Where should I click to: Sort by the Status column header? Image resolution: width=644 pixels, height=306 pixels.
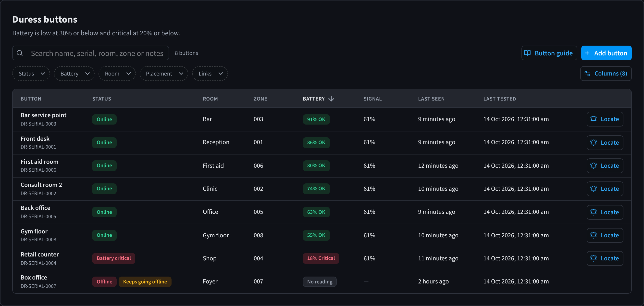pyautogui.click(x=102, y=99)
